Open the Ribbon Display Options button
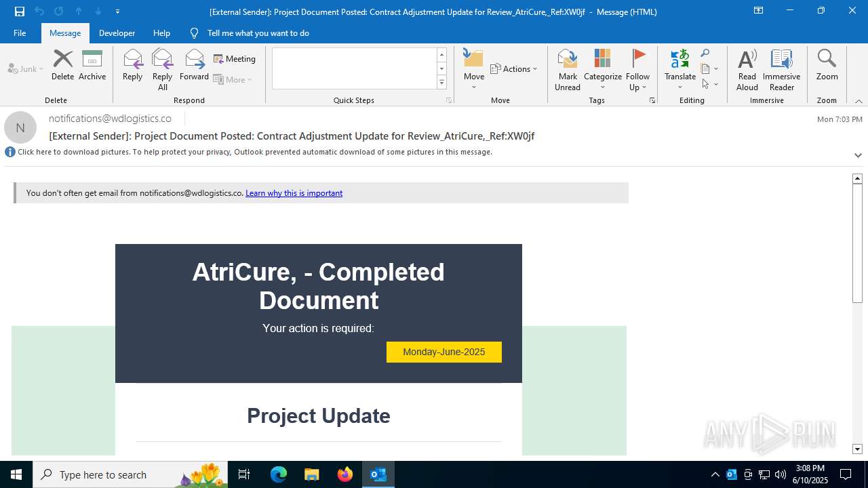The height and width of the screenshot is (488, 868). pyautogui.click(x=758, y=11)
